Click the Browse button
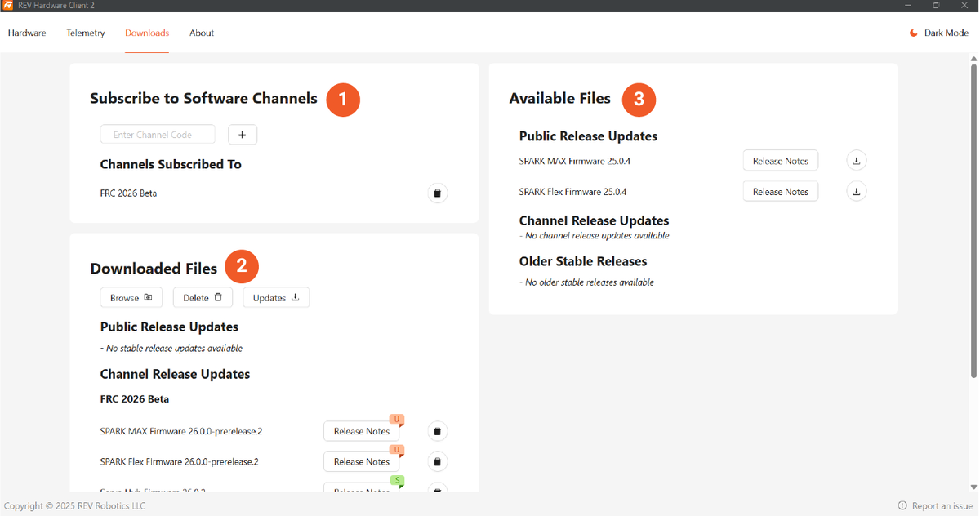 [131, 298]
